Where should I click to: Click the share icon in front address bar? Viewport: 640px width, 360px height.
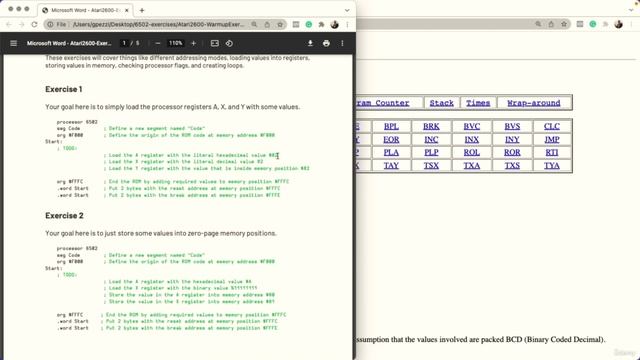point(267,24)
